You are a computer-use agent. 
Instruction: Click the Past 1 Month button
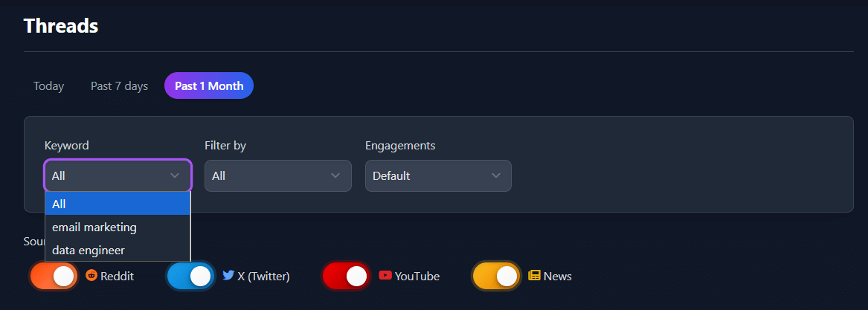tap(209, 86)
